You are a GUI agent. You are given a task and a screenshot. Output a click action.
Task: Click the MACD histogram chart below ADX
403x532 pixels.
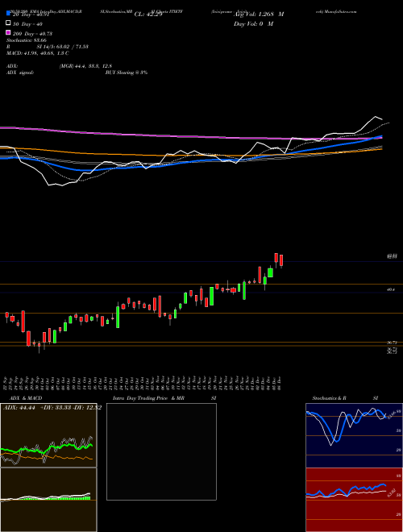tap(48, 500)
